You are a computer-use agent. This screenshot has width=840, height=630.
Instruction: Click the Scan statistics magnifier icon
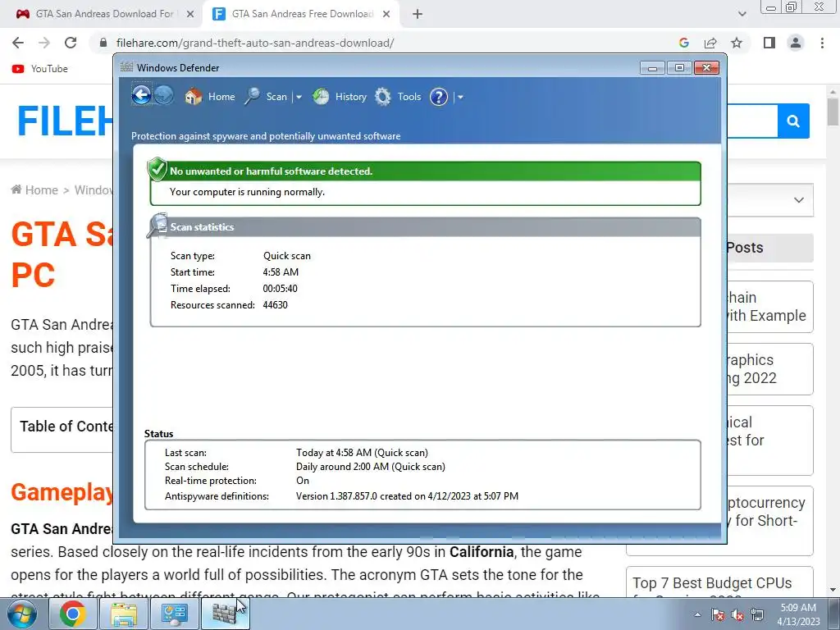[157, 225]
